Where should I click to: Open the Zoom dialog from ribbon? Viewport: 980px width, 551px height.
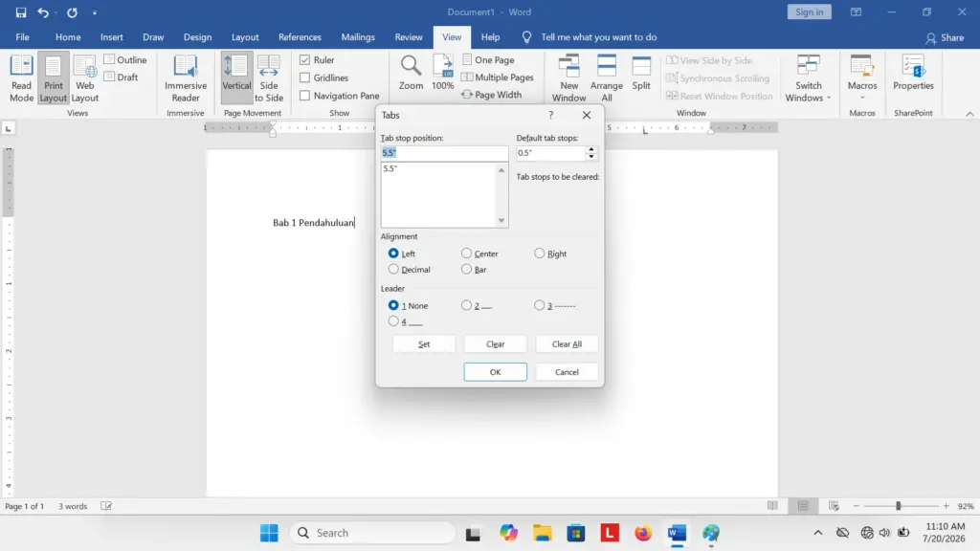coord(411,73)
